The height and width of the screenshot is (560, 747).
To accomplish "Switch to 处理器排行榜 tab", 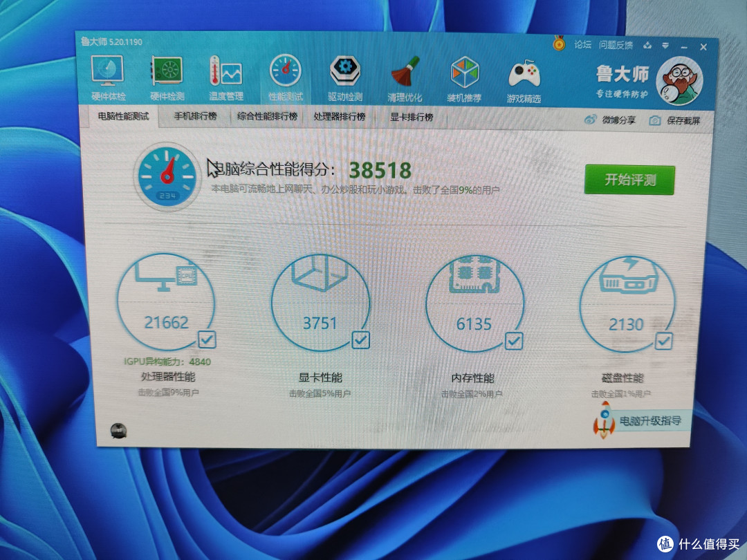I will coord(339,117).
